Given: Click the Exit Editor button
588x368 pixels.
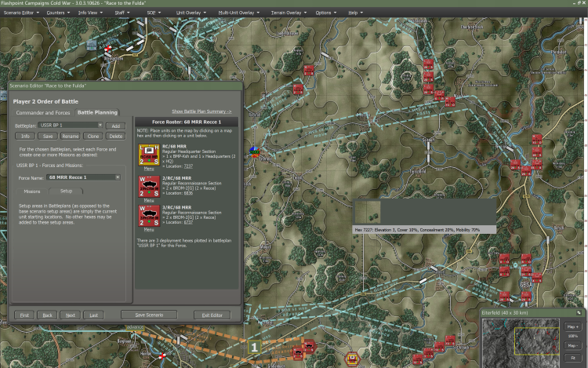Looking at the screenshot, I should [212, 315].
